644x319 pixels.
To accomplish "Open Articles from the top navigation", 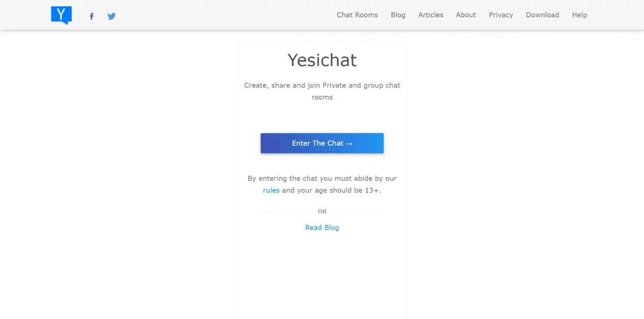I will coord(430,15).
